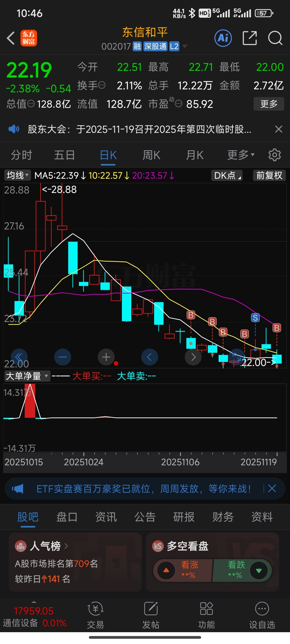The height and width of the screenshot is (644, 290).
Task: Dismiss the 股东大会 notice bar
Action: [279, 129]
